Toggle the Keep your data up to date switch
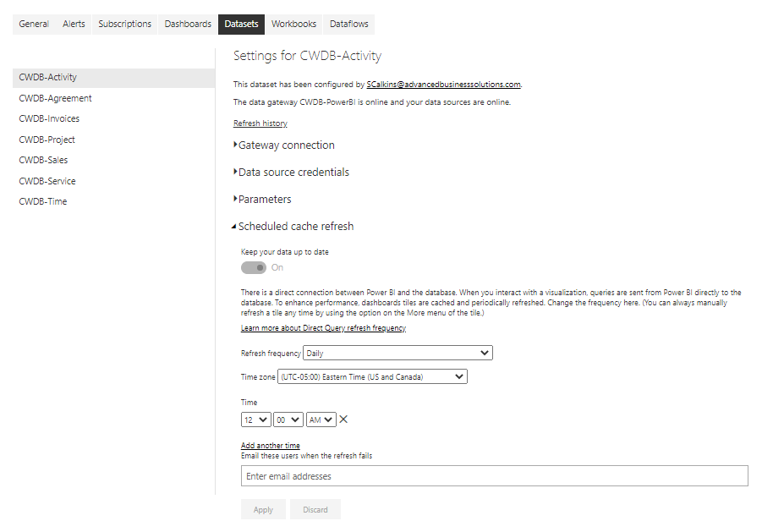Screen dimensions: 784x532 point(254,267)
